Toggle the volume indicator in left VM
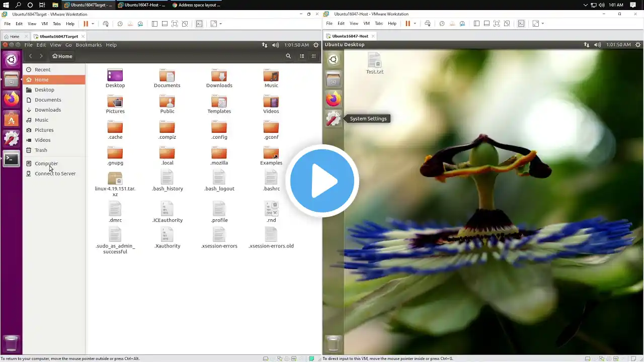The height and width of the screenshot is (362, 644). (275, 45)
